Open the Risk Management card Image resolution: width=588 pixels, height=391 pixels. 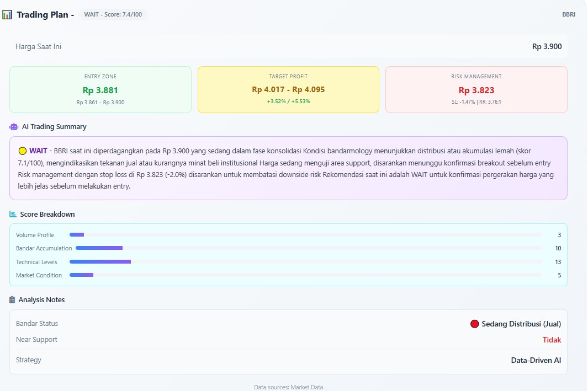click(x=476, y=90)
